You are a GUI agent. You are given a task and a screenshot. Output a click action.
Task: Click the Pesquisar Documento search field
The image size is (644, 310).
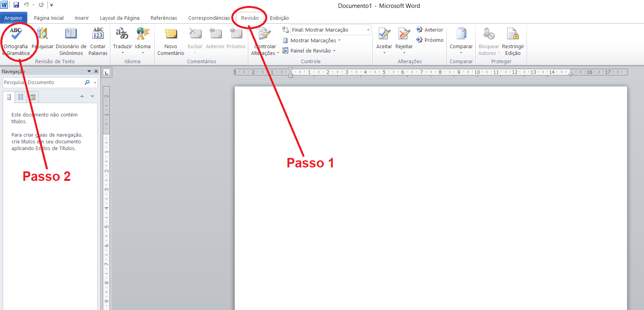(x=43, y=83)
